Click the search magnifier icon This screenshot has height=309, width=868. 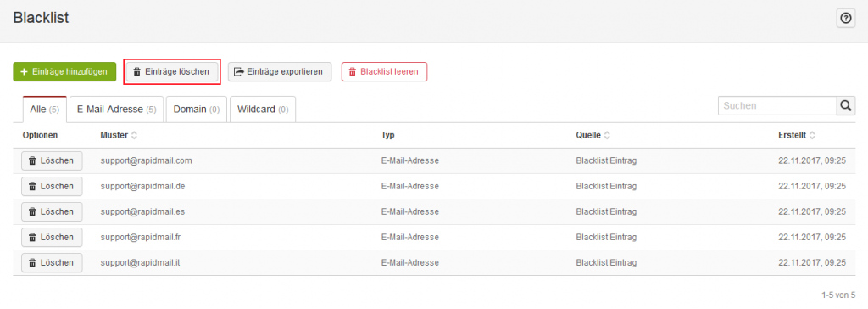click(845, 105)
